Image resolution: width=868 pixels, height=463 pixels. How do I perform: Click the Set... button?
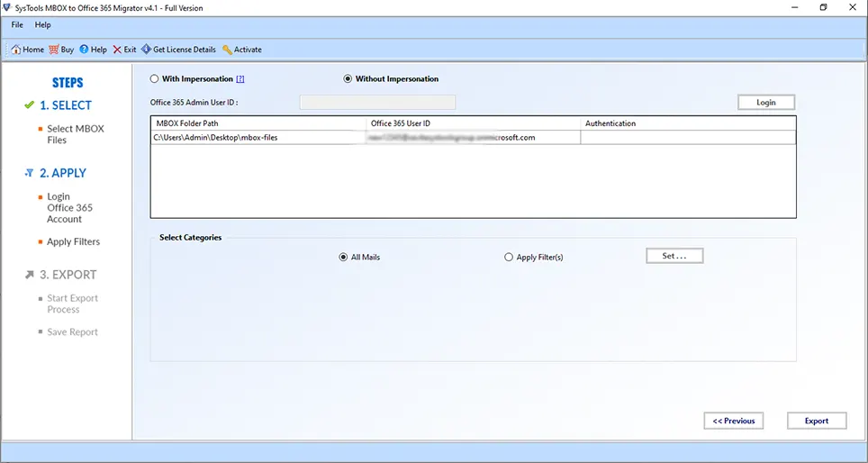point(674,256)
